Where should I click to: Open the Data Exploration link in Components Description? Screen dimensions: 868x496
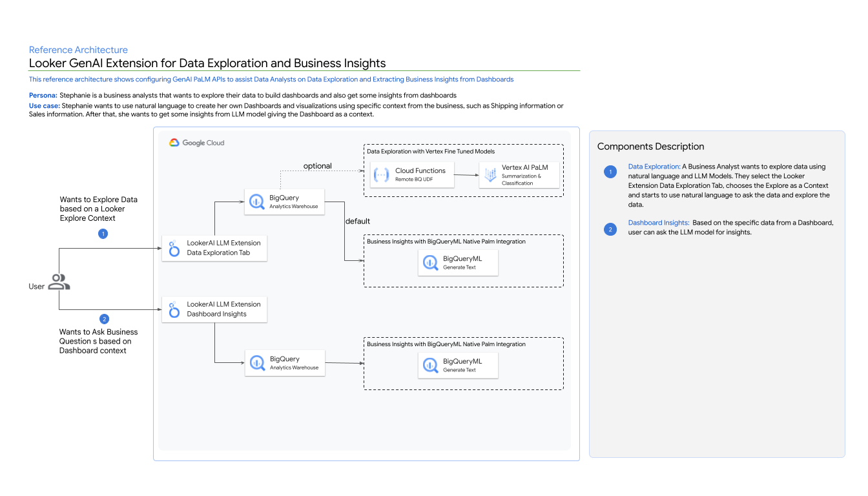(x=654, y=167)
